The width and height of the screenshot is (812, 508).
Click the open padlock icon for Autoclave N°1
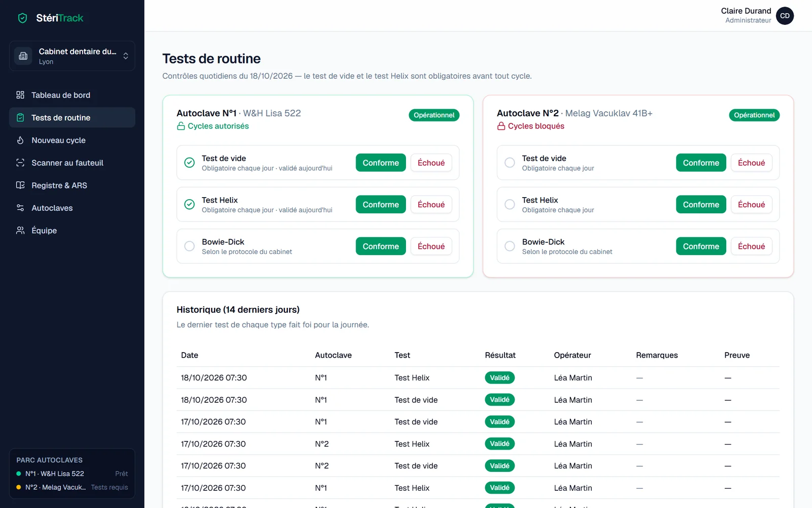pyautogui.click(x=181, y=126)
